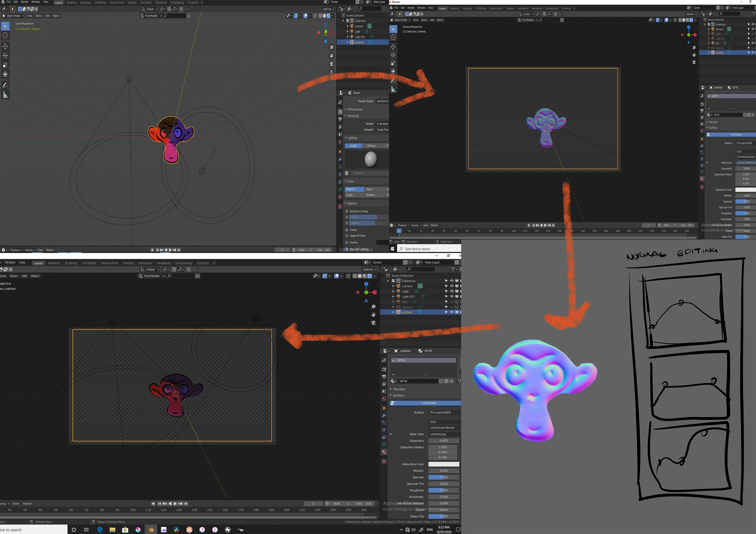This screenshot has width=756, height=534.
Task: Select the Transform tool in top-right Blender window
Action: (x=393, y=71)
